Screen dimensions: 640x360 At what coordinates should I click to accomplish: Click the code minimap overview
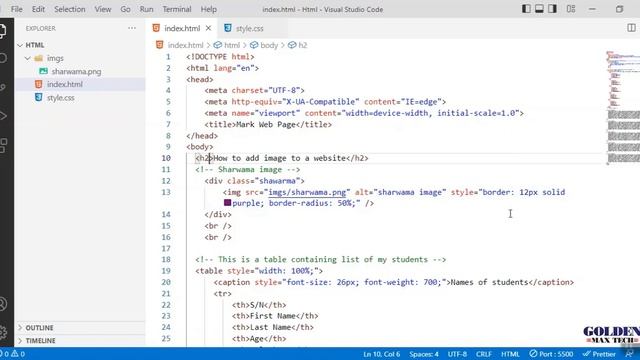tap(623, 107)
